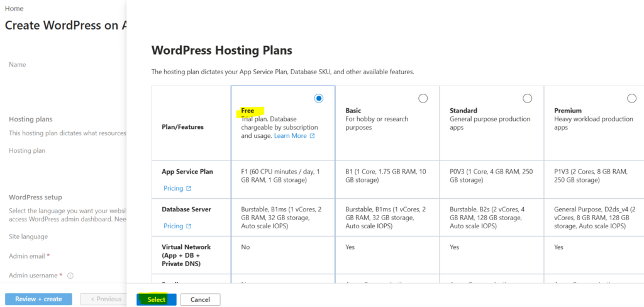
Task: Click the Review + create button
Action: 38,299
